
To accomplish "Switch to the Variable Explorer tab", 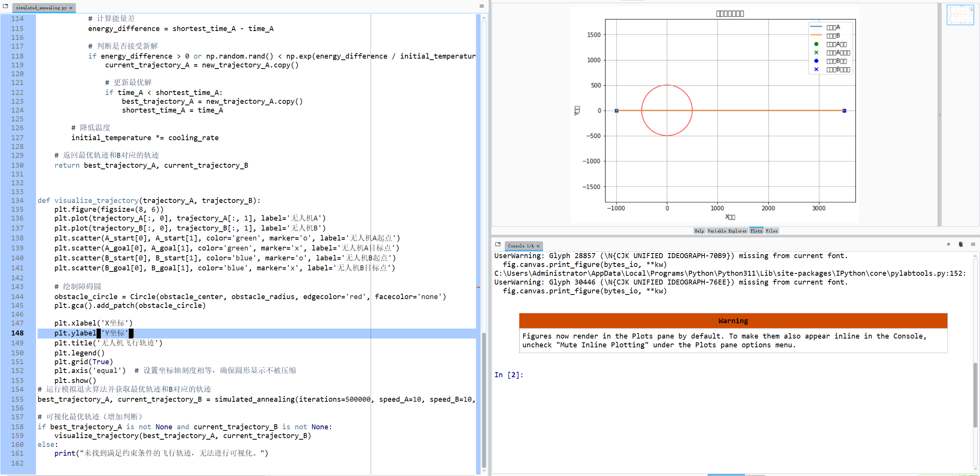I will [727, 231].
